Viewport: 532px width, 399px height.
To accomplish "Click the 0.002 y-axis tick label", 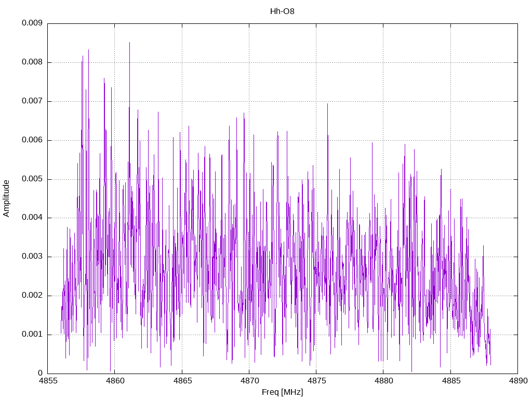I will pyautogui.click(x=32, y=296).
